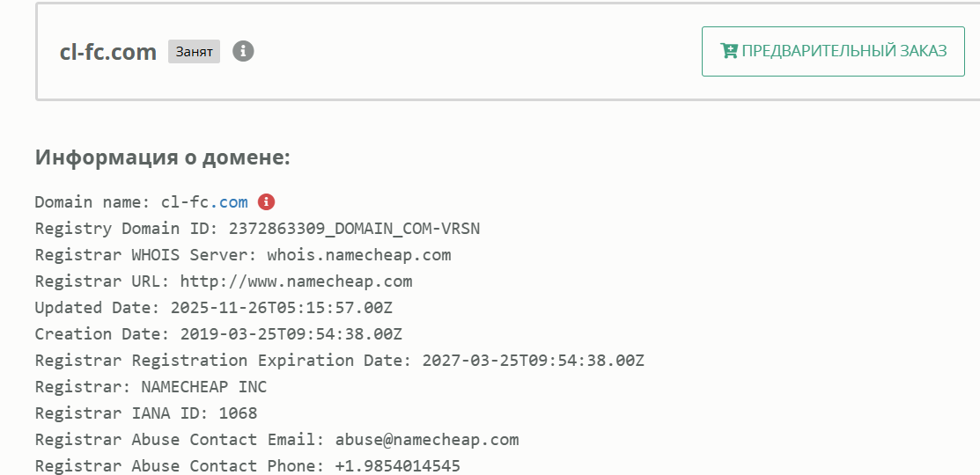Click the expiration date value 2027-03-25T09:54:38.00Z
The height and width of the screenshot is (475, 980).
(x=534, y=361)
